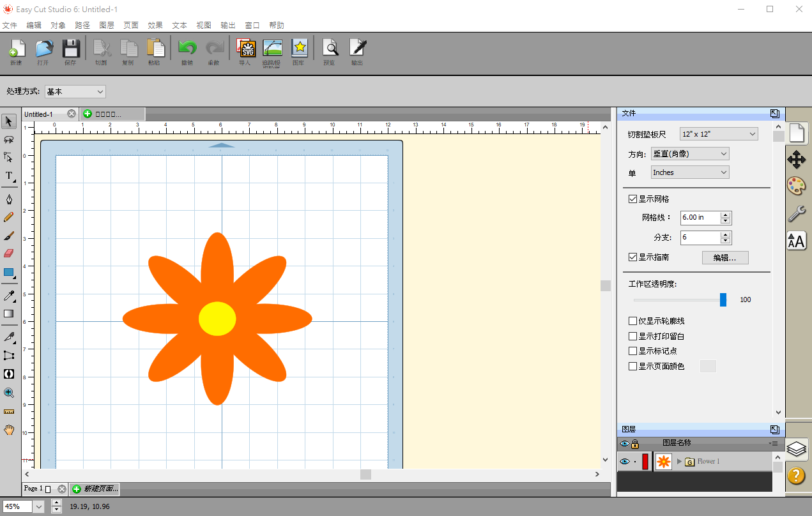
Task: Import an SVG with 导入
Action: 245,51
